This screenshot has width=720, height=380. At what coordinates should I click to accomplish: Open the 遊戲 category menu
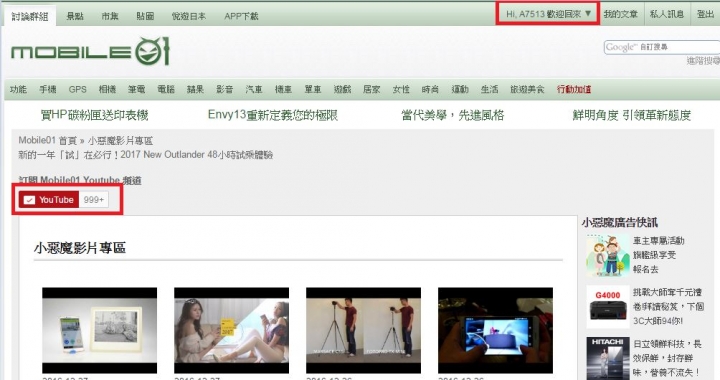(342, 89)
